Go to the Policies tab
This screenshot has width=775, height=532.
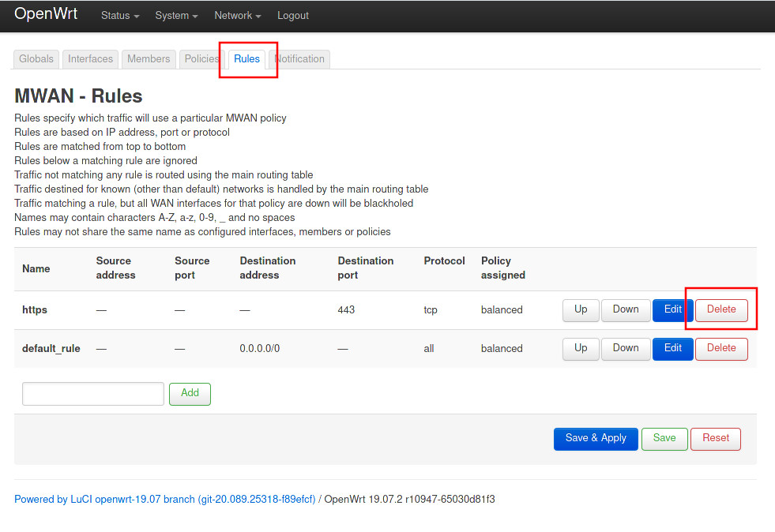pyautogui.click(x=201, y=58)
